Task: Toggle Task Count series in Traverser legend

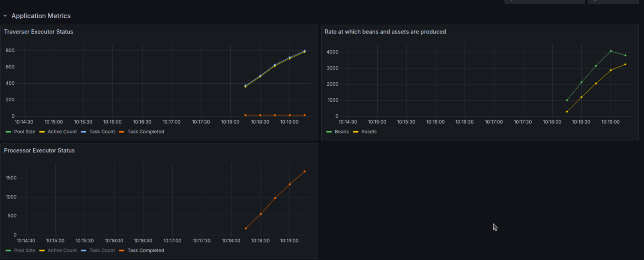Action: [x=102, y=132]
